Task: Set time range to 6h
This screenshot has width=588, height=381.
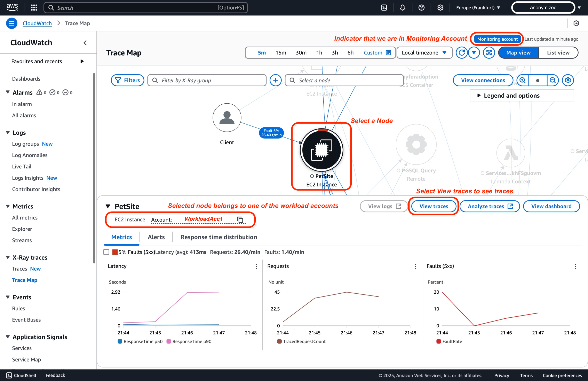Action: click(x=350, y=53)
